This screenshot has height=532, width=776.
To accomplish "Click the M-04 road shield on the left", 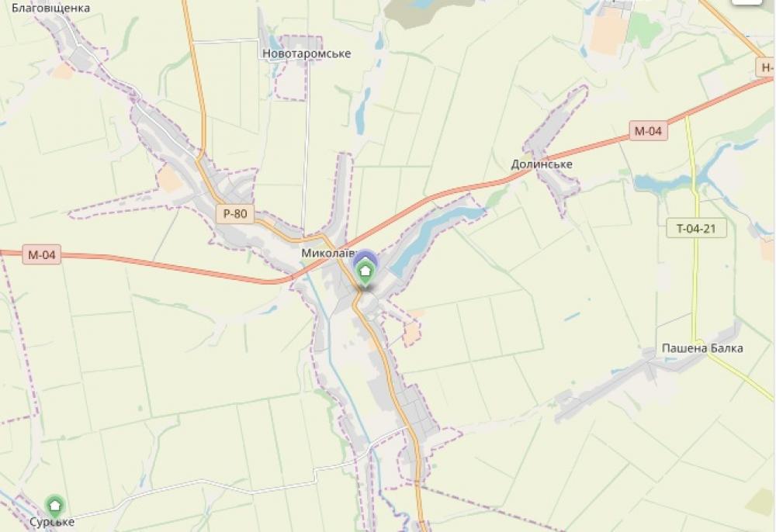I will [42, 254].
